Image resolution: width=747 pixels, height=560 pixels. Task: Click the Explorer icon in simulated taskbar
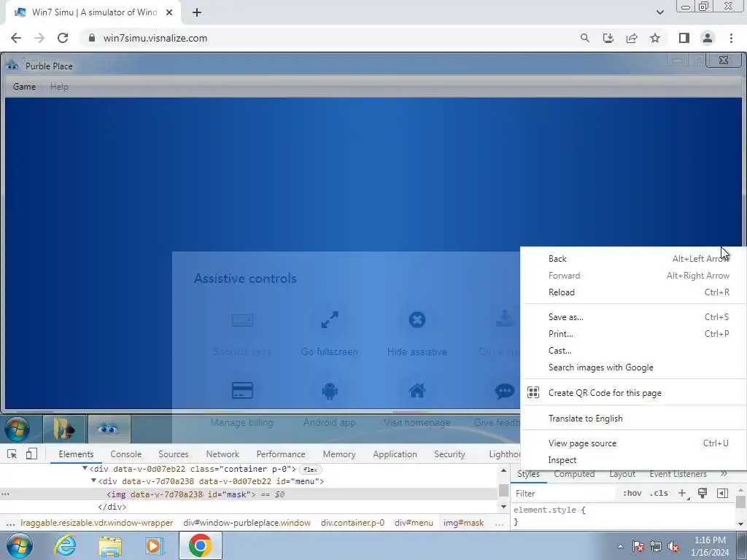click(x=64, y=429)
